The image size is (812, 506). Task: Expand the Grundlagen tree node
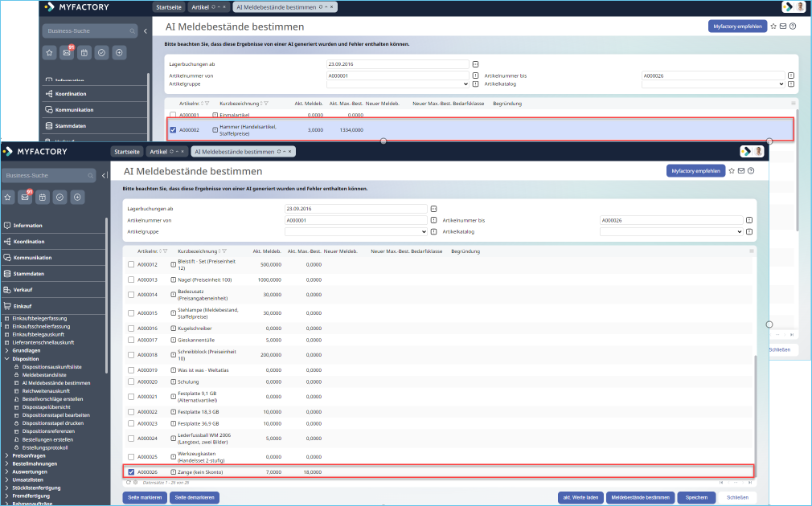pyautogui.click(x=6, y=351)
